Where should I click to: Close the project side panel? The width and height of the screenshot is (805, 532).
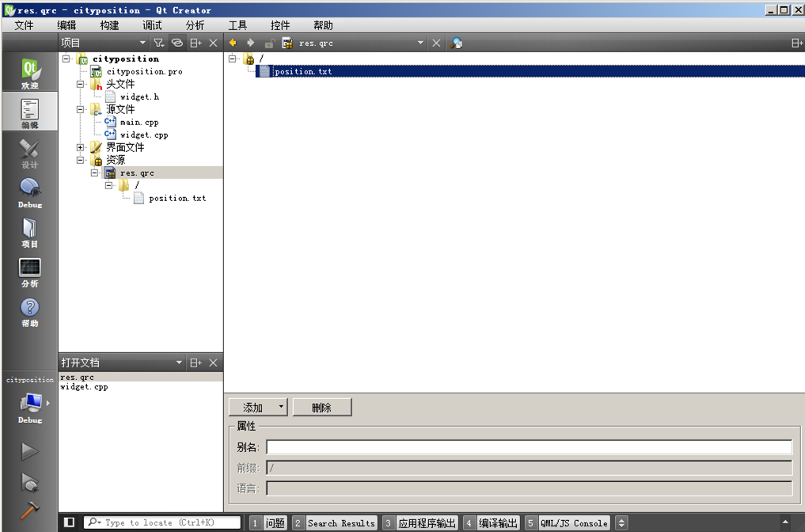click(x=213, y=43)
